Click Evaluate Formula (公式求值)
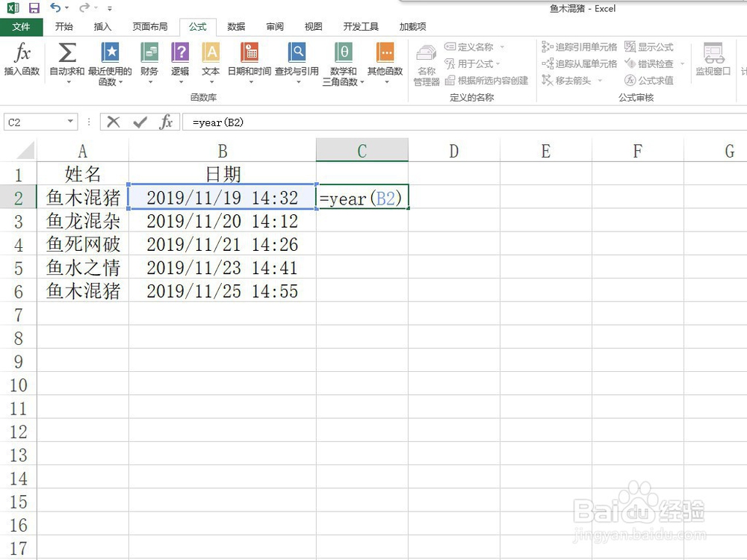747x560 pixels. click(x=649, y=81)
